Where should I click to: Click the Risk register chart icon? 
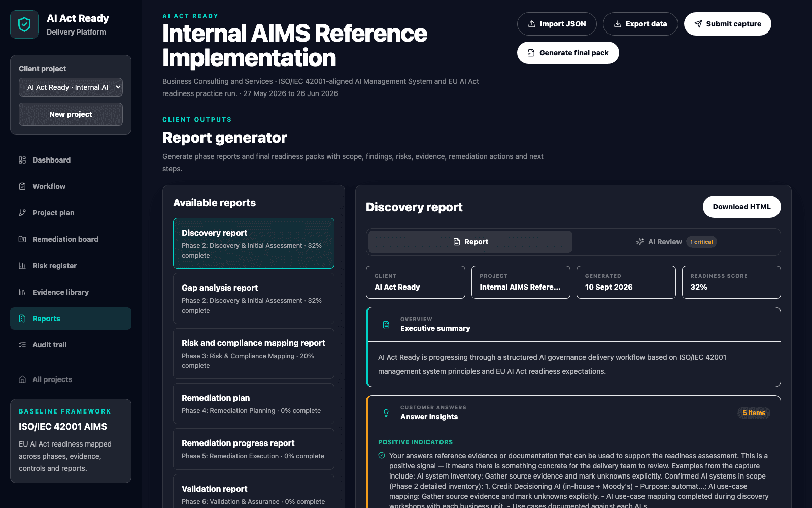tap(22, 266)
